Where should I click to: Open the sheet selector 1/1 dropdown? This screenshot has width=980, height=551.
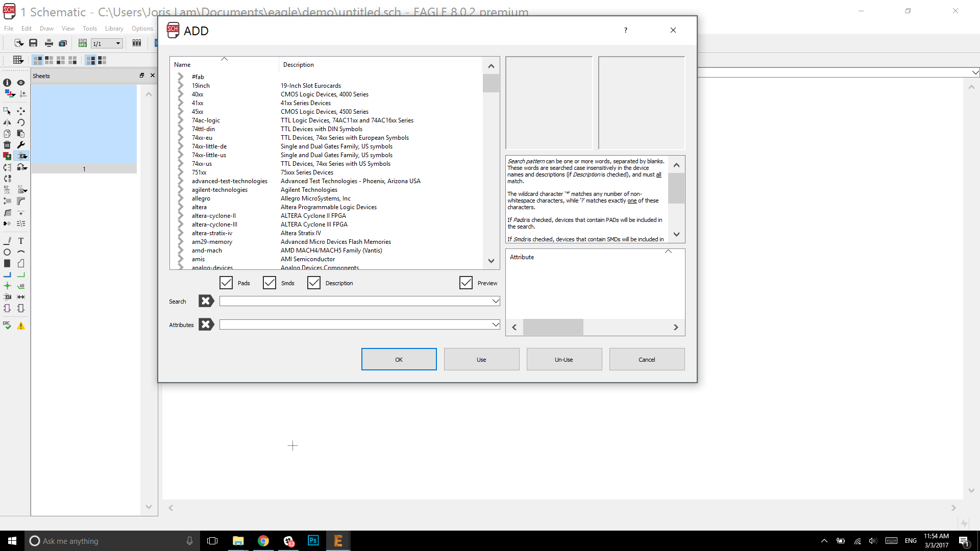(x=118, y=43)
